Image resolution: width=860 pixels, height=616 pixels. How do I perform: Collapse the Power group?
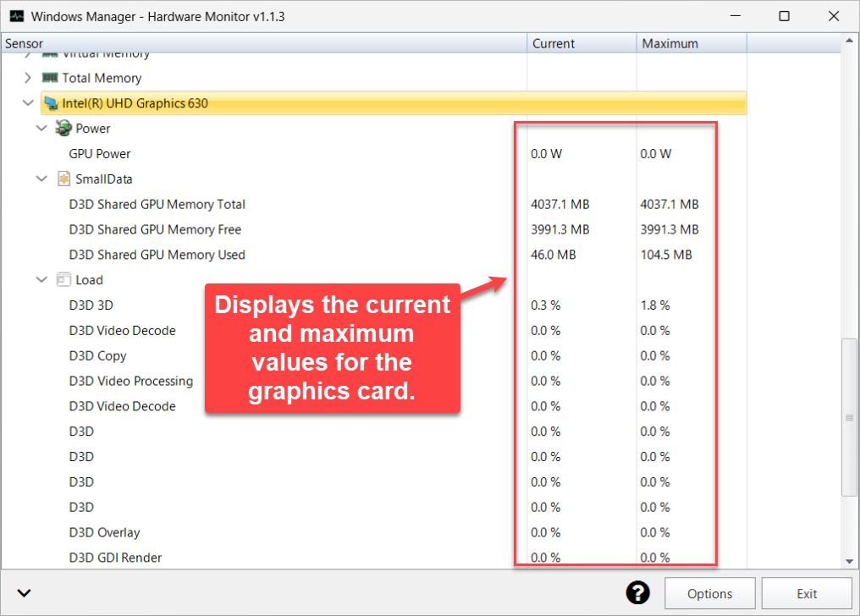coord(41,129)
